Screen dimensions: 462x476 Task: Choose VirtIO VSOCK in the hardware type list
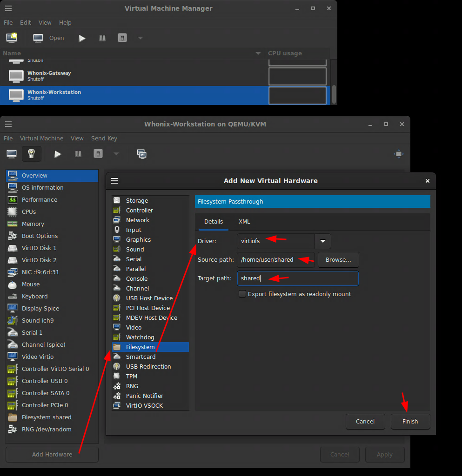[150, 405]
